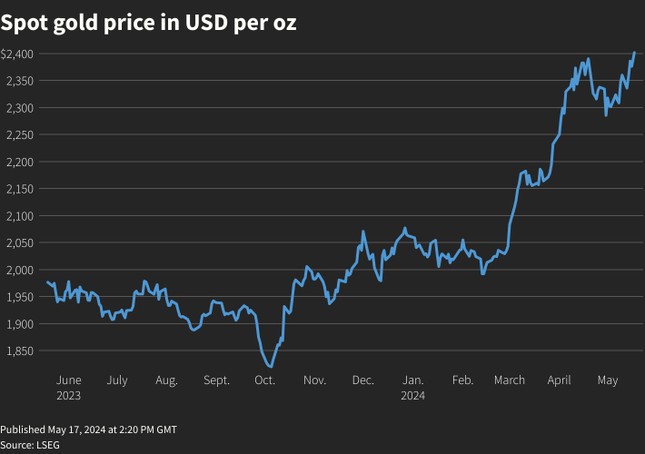The width and height of the screenshot is (645, 454).
Task: Click the 2,100 y-axis label
Action: pos(20,216)
